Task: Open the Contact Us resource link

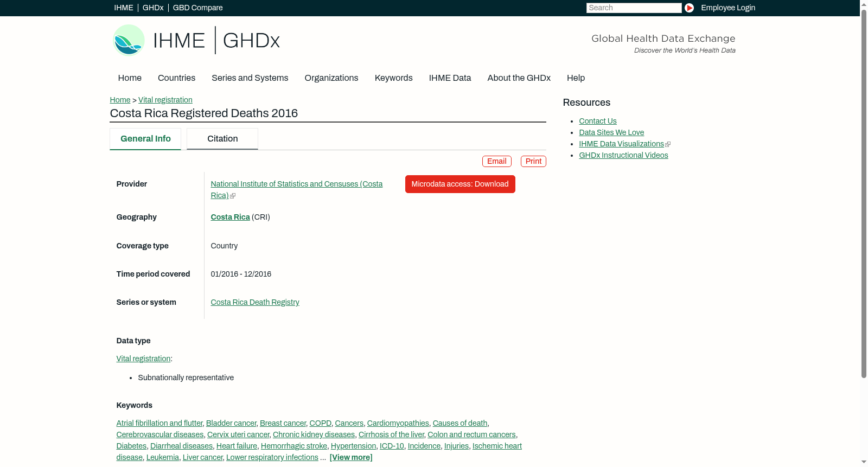Action: coord(598,121)
